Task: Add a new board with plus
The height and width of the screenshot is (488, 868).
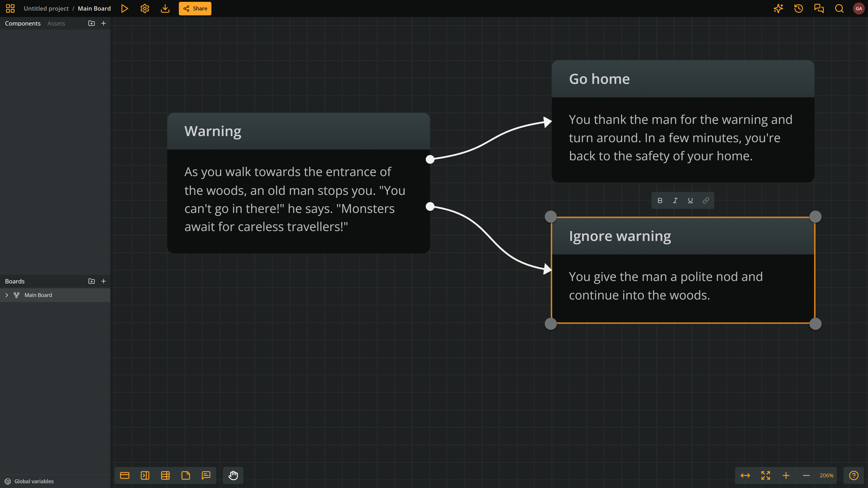Action: (x=104, y=281)
